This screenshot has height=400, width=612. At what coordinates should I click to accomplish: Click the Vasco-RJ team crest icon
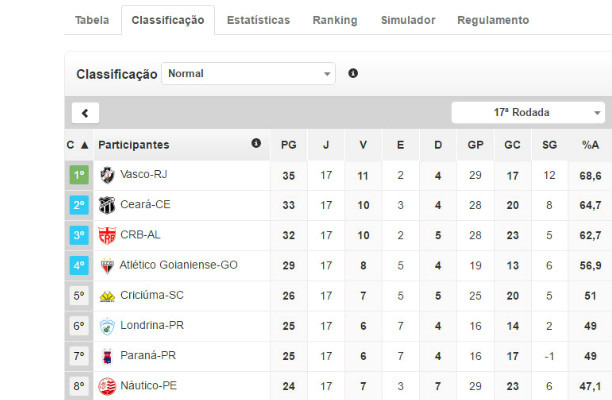[x=107, y=175]
